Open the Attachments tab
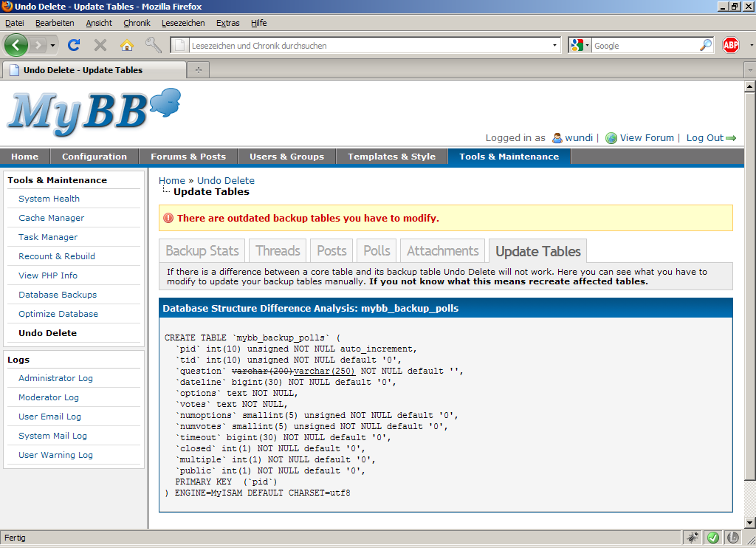Image resolution: width=756 pixels, height=548 pixels. (x=442, y=250)
